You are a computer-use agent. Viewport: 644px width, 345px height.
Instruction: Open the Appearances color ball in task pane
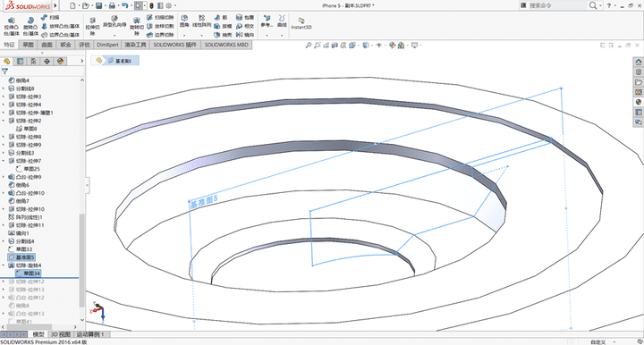639,102
